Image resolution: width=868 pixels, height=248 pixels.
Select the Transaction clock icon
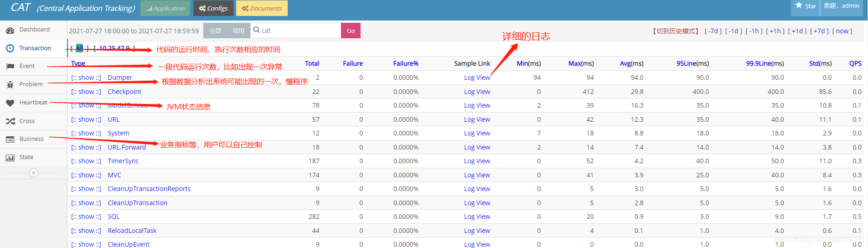(x=10, y=48)
